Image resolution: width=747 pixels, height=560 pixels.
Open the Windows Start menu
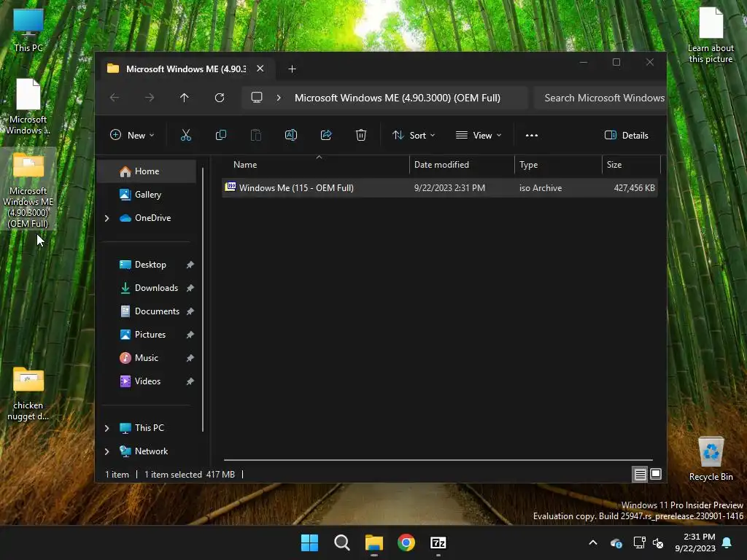pos(309,542)
